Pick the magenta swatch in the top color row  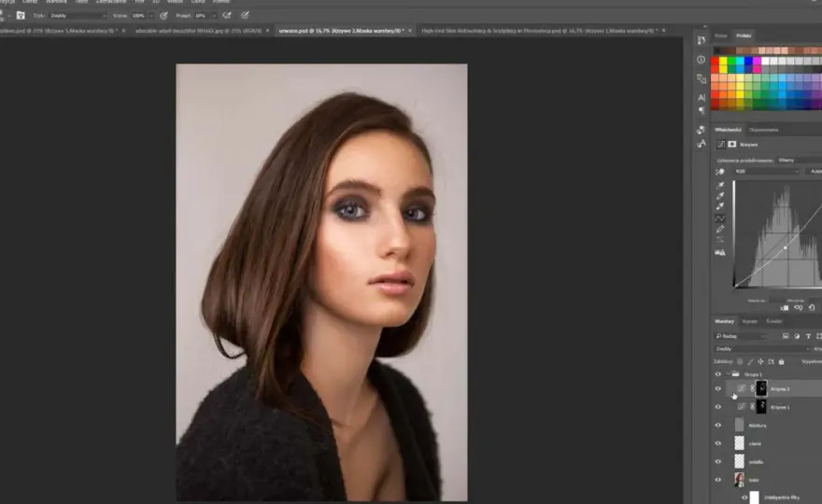pyautogui.click(x=757, y=62)
